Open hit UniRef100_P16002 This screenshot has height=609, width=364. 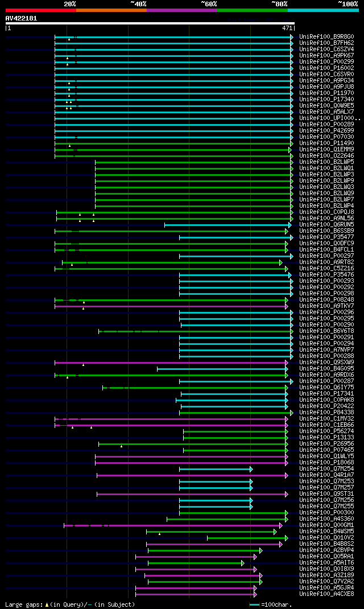(x=326, y=68)
